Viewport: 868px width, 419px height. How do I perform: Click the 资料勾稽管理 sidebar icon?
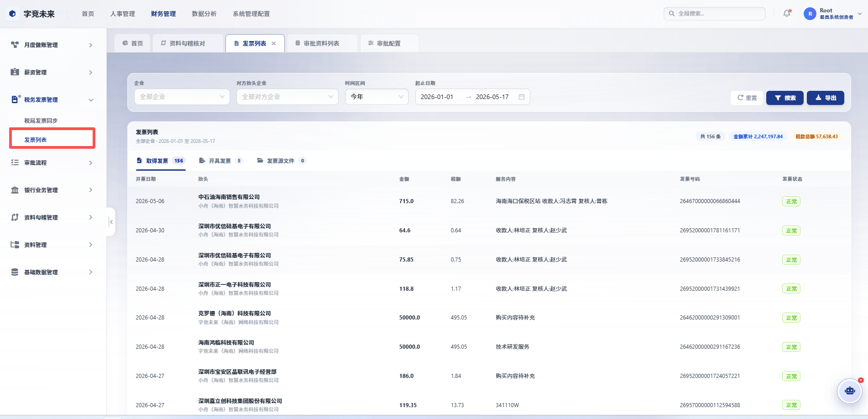click(15, 217)
